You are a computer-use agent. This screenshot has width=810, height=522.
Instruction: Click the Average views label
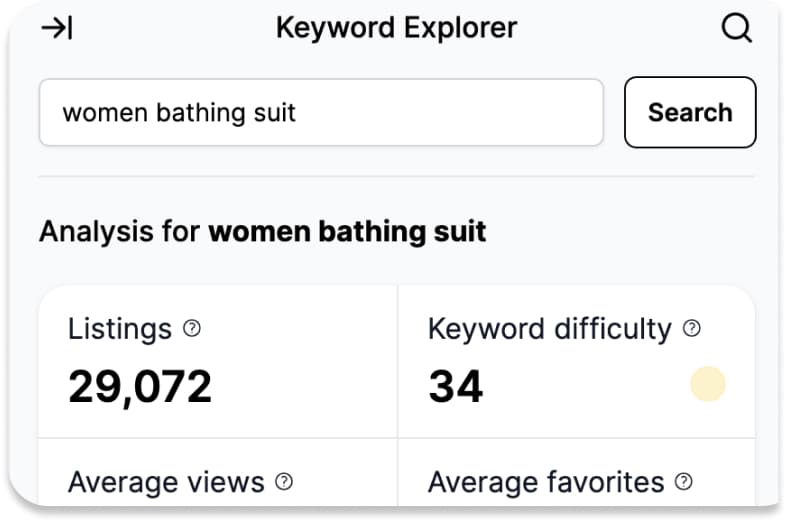[166, 482]
